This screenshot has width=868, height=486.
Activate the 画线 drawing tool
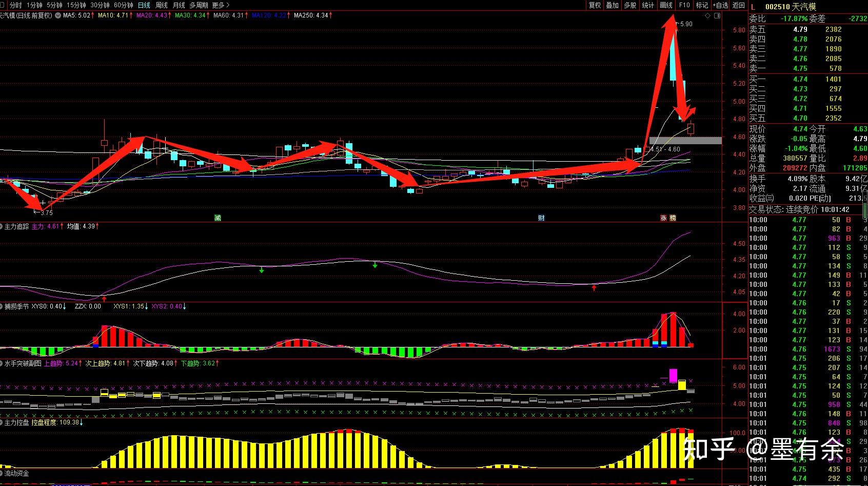666,5
